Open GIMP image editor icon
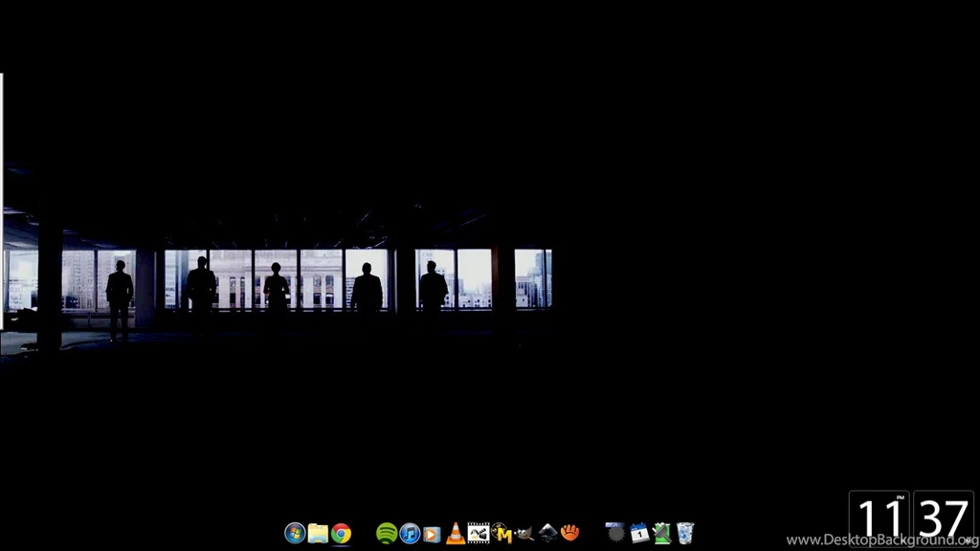The width and height of the screenshot is (980, 551). 524,533
